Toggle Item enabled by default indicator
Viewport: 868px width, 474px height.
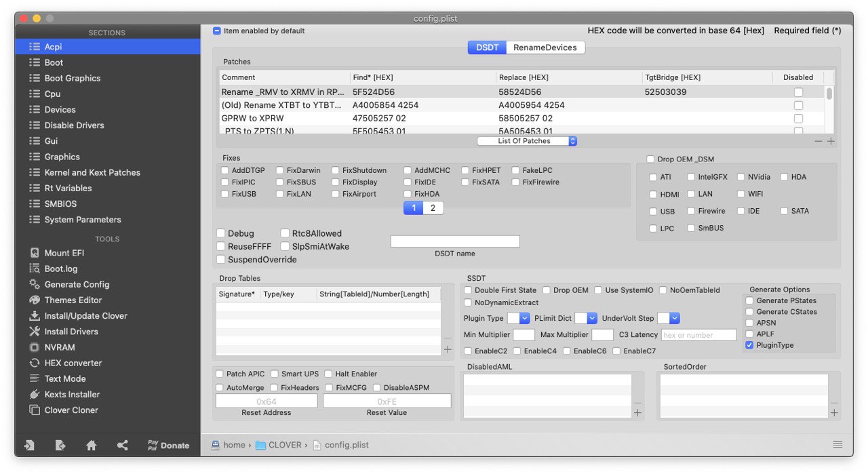pyautogui.click(x=217, y=31)
